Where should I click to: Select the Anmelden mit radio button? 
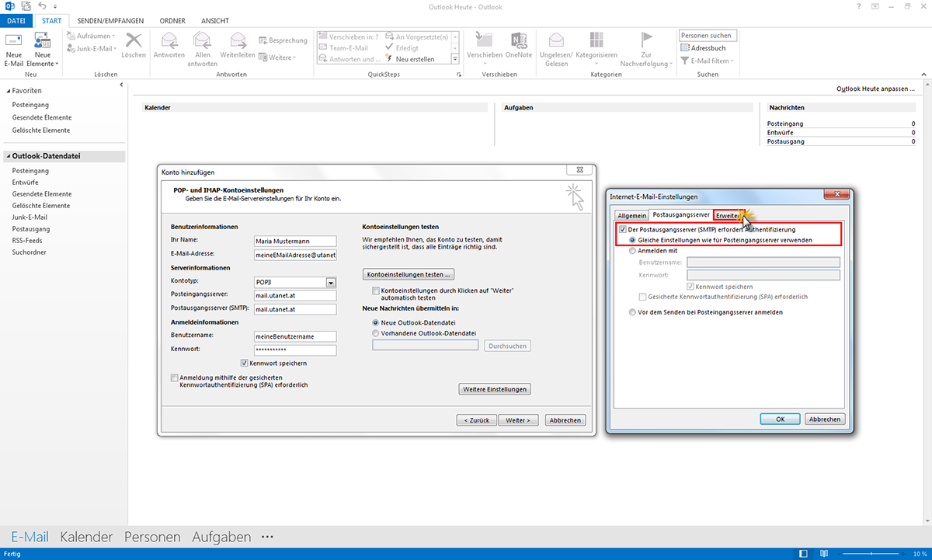[x=632, y=251]
